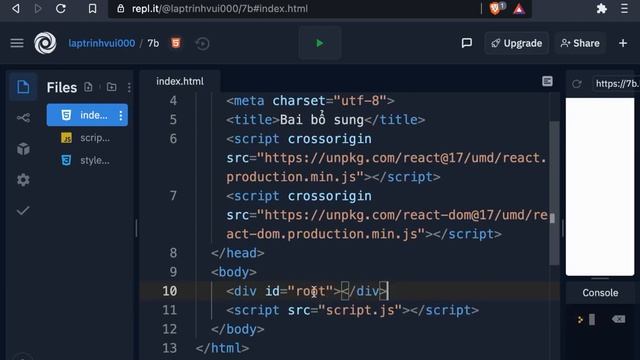Refresh the preview pane

click(577, 84)
